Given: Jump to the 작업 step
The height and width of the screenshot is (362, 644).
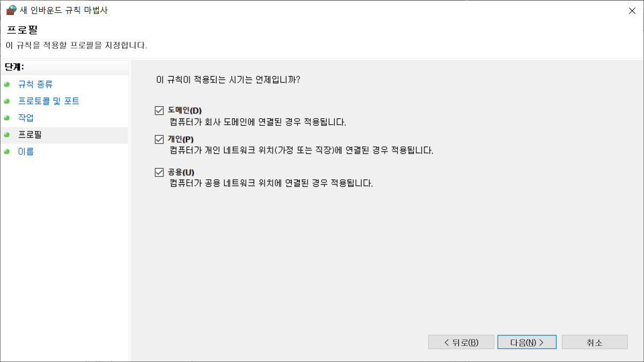Looking at the screenshot, I should coord(26,118).
